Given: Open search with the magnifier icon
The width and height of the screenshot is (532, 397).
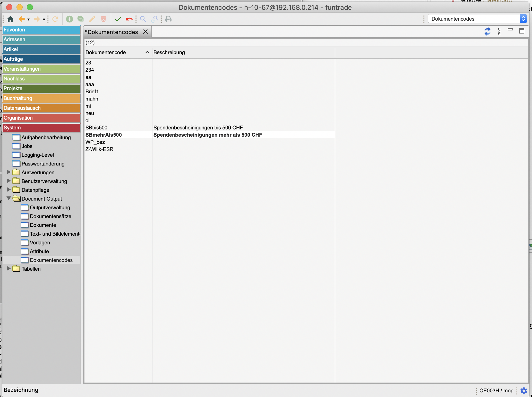Looking at the screenshot, I should [143, 19].
